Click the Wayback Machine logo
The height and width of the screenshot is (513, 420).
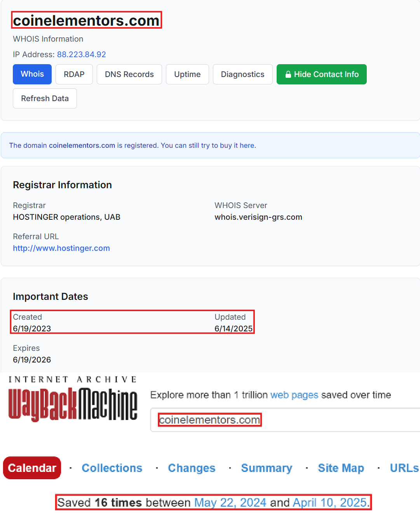pos(73,404)
